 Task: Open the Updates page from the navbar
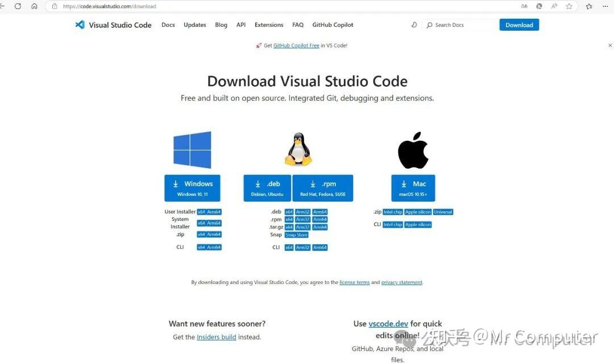click(194, 24)
